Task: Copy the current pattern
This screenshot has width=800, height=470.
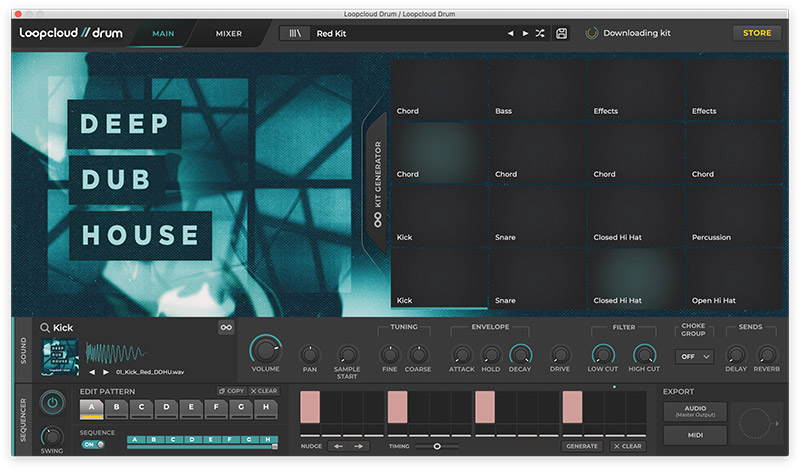Action: click(x=232, y=391)
